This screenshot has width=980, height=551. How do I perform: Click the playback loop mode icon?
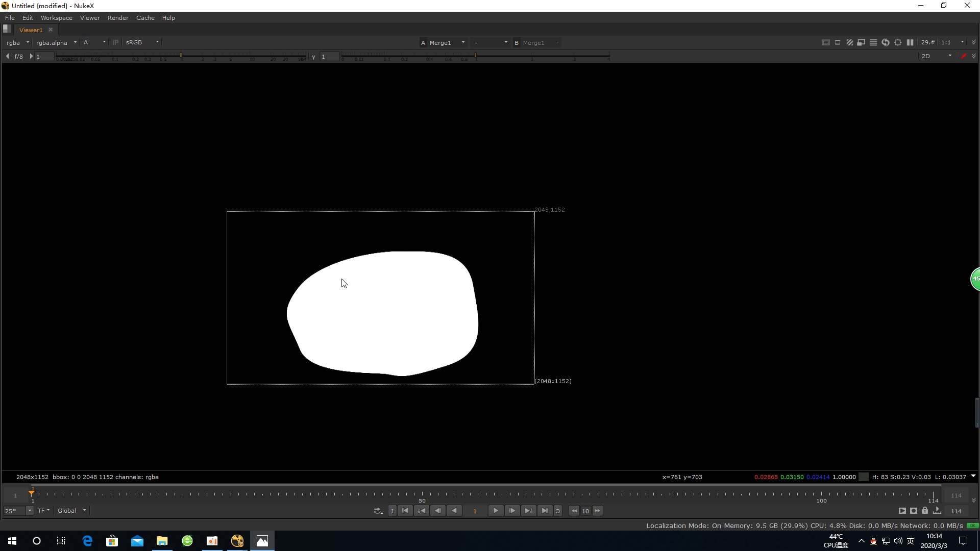coord(378,511)
